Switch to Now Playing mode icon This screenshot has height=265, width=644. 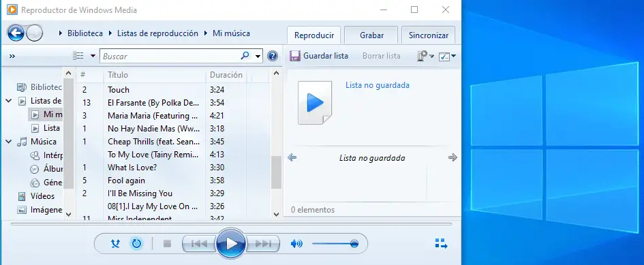[441, 243]
